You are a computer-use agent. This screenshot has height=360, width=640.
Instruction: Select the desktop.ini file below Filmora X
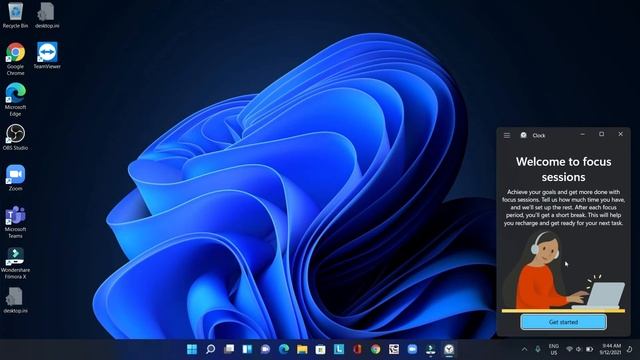(16, 300)
